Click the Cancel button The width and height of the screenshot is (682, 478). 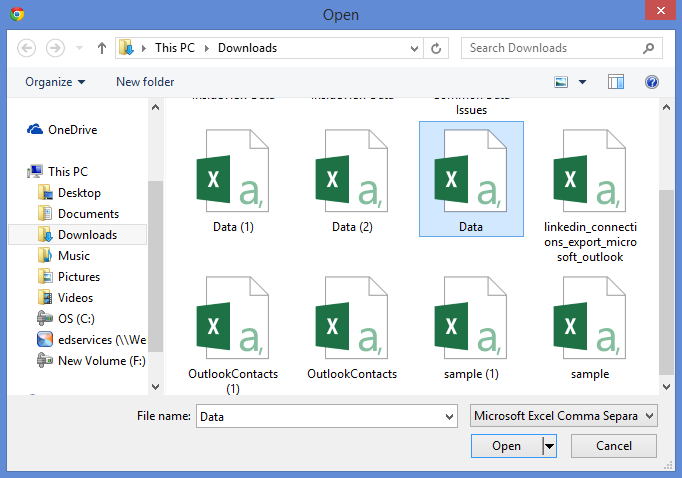point(614,446)
